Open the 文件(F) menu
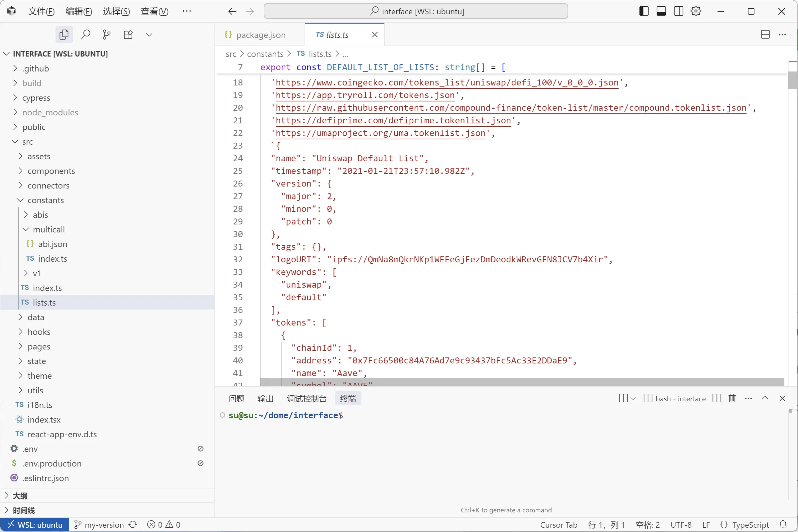 (x=41, y=11)
